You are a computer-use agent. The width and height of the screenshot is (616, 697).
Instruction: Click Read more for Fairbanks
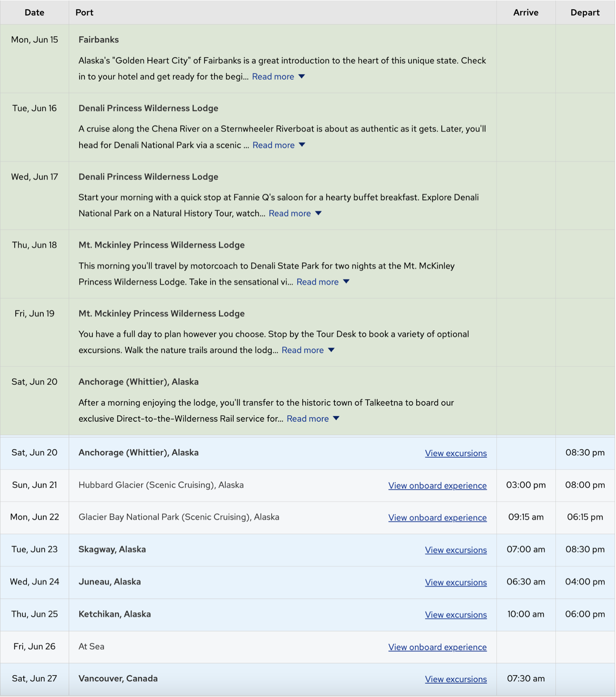[x=273, y=76]
